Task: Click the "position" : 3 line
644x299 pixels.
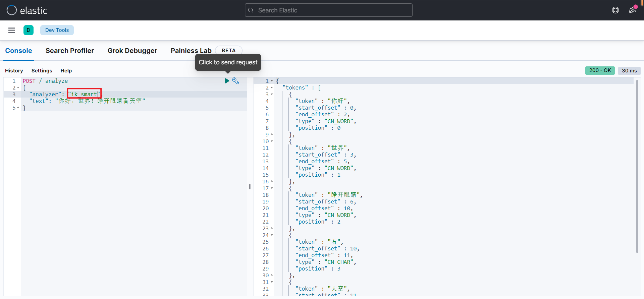Action: point(318,268)
